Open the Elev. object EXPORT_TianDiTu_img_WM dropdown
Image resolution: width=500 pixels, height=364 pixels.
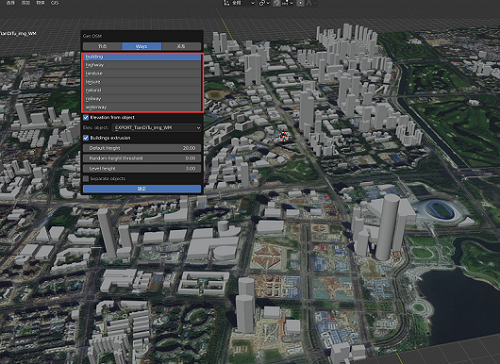tap(157, 128)
